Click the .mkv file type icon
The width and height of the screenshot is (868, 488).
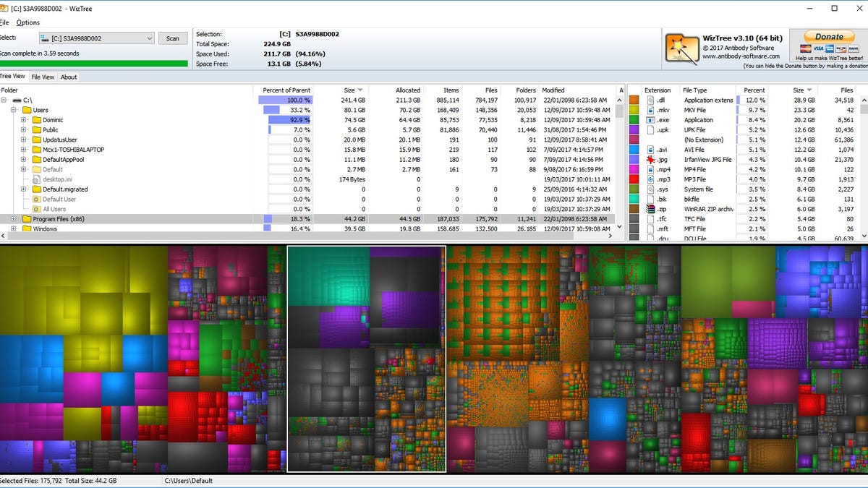pos(652,110)
